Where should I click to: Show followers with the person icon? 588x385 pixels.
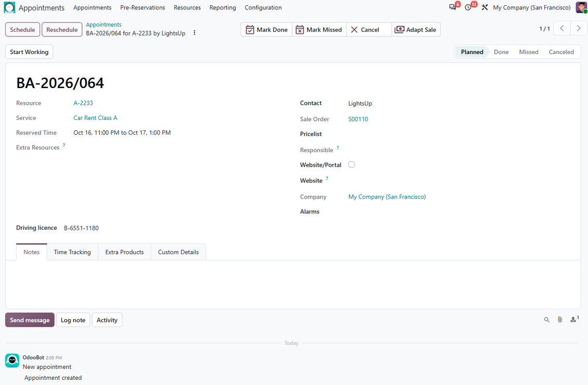[574, 319]
